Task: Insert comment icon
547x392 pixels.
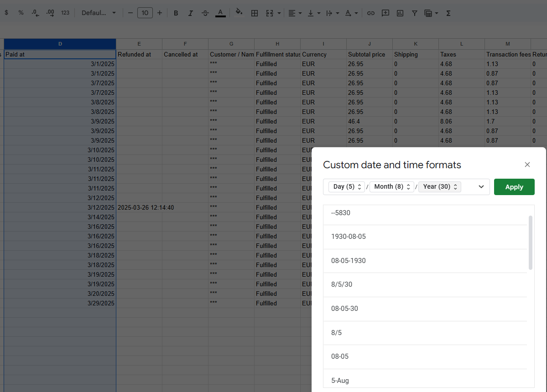Action: pos(386,13)
